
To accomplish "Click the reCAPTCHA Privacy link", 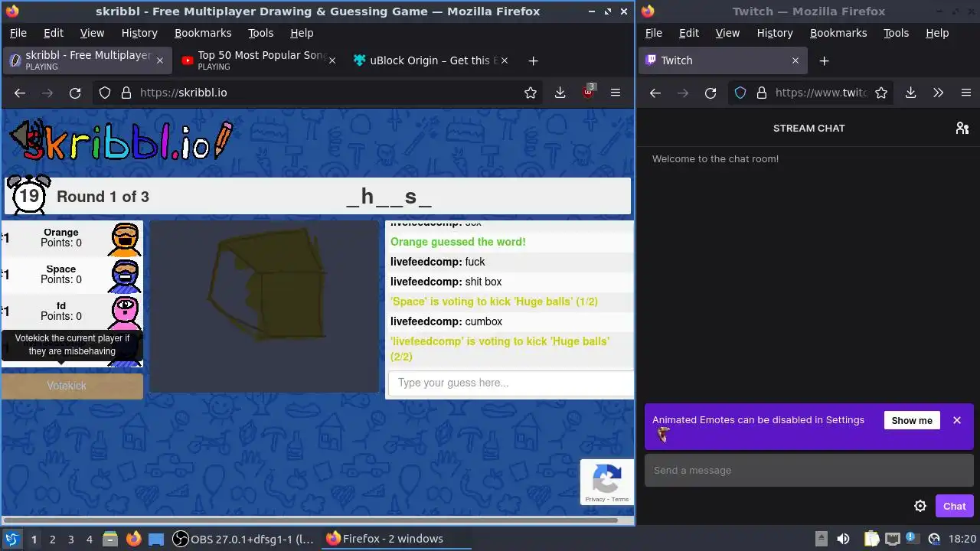I will coord(595,500).
